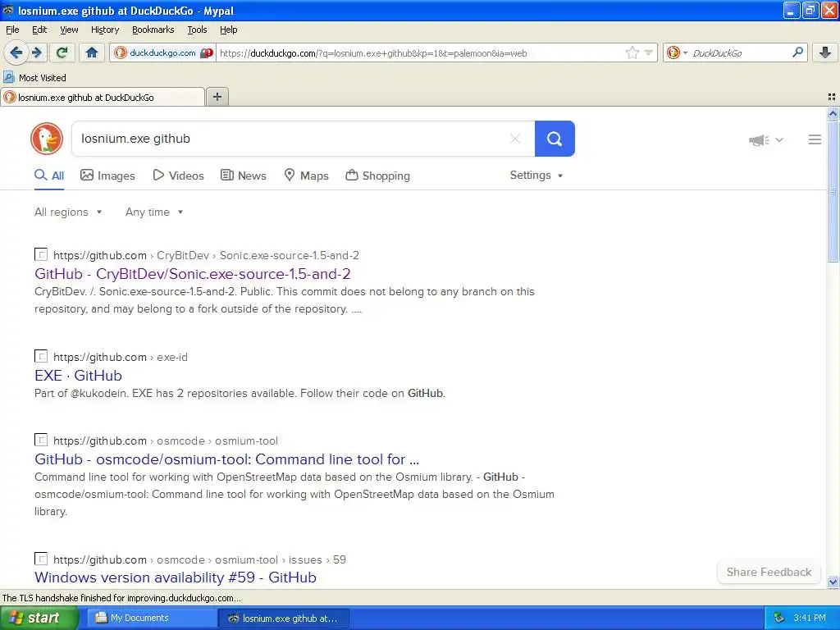
Task: Click the system tray network icon
Action: coord(779,618)
